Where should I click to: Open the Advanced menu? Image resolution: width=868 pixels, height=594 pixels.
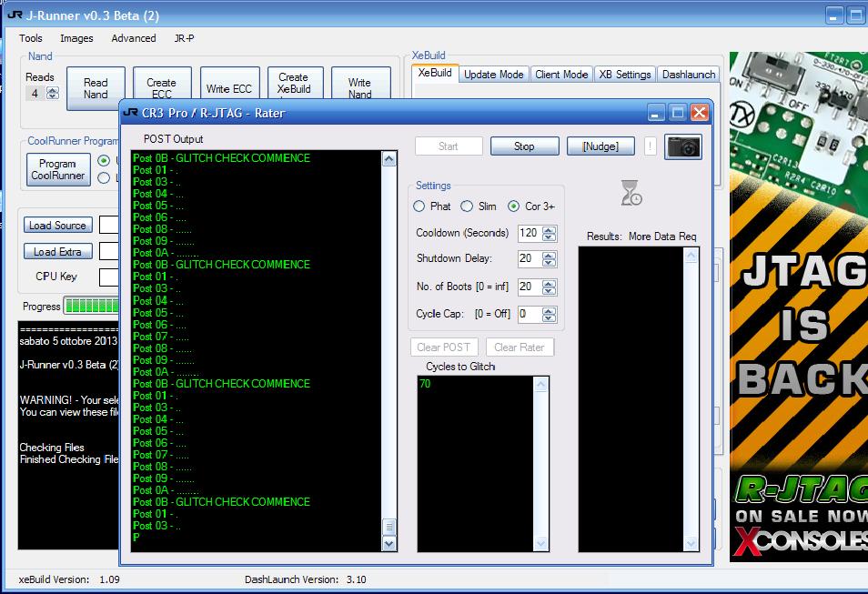click(134, 38)
